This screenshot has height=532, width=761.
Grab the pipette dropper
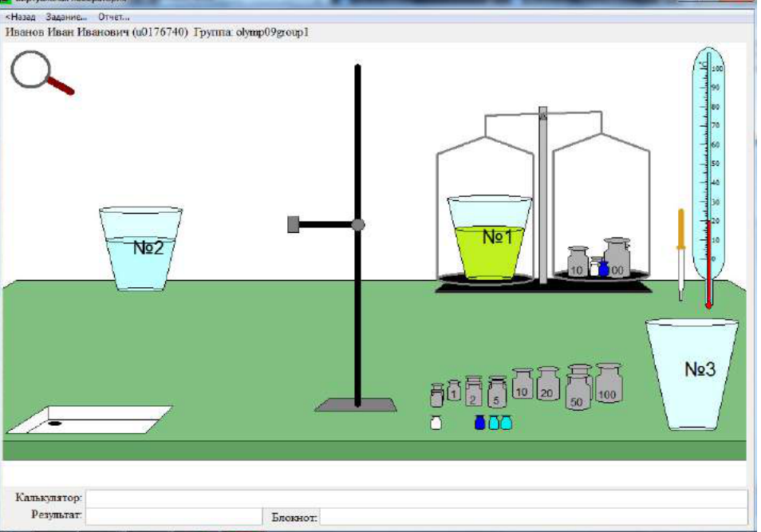pos(681,255)
